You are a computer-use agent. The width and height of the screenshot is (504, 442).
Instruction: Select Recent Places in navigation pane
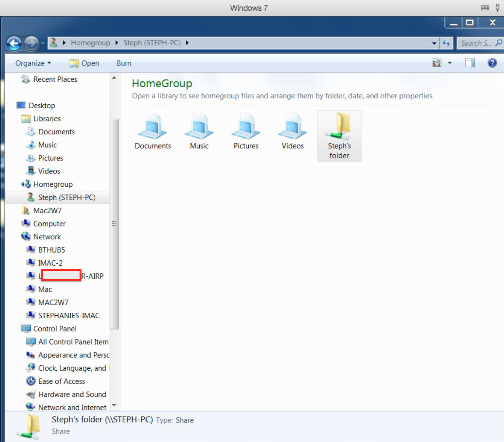[49, 79]
